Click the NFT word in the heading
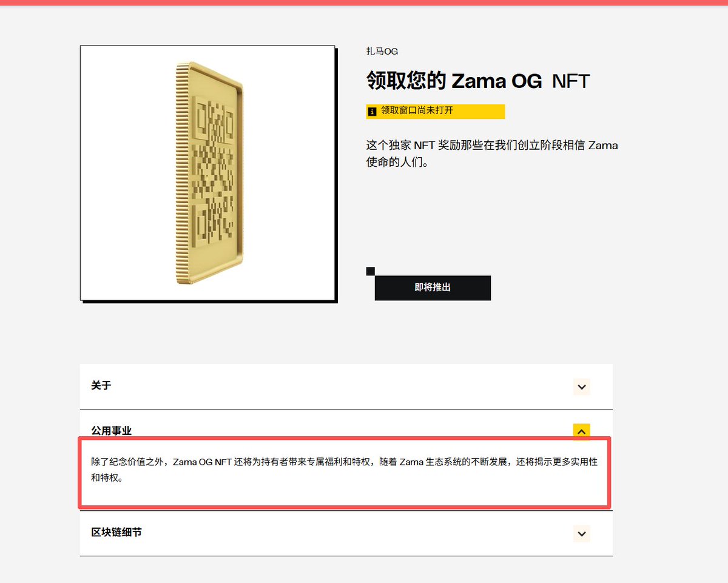 tap(571, 81)
